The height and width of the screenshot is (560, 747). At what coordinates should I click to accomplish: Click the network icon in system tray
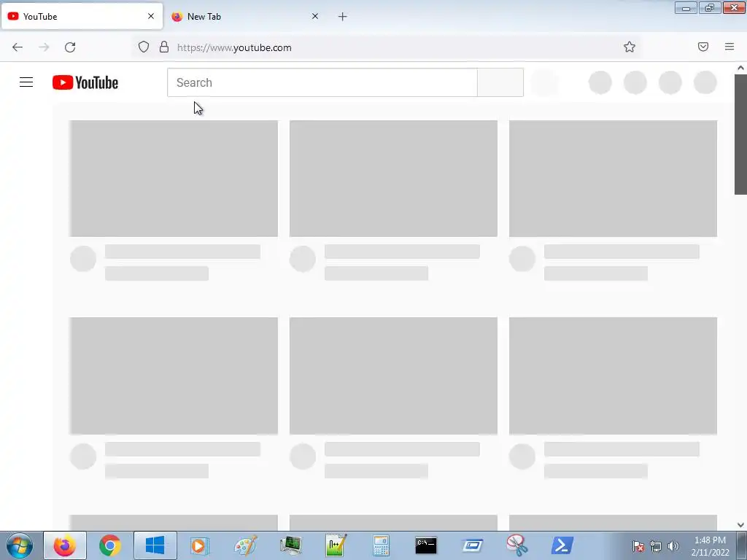point(656,546)
